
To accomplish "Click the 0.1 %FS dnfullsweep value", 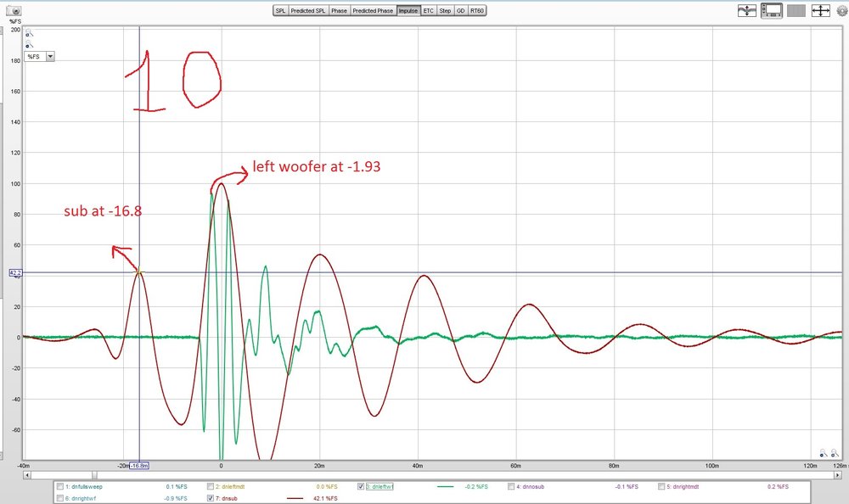I will point(177,487).
